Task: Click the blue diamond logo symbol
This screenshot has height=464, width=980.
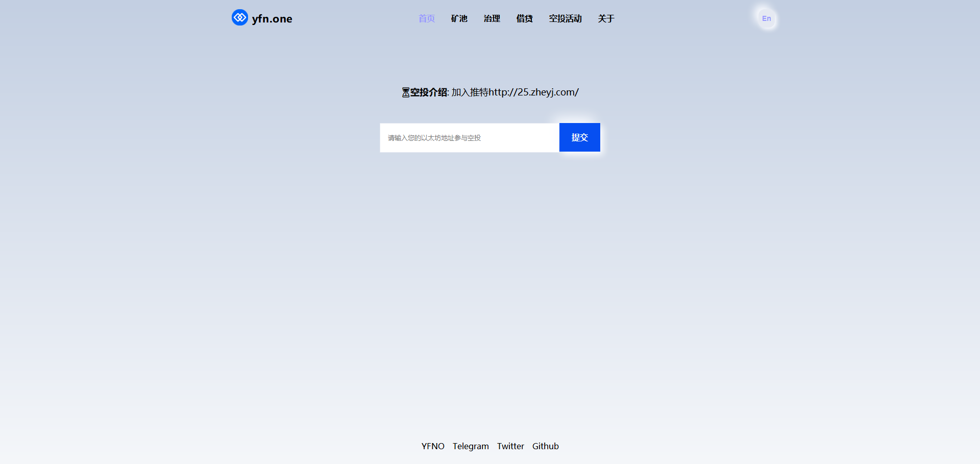Action: (x=239, y=17)
